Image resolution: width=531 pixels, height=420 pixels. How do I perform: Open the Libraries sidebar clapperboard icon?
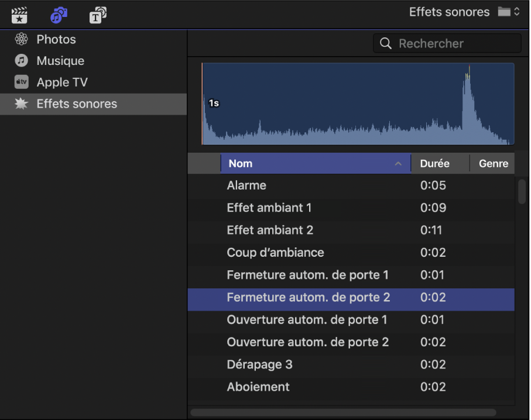click(19, 15)
